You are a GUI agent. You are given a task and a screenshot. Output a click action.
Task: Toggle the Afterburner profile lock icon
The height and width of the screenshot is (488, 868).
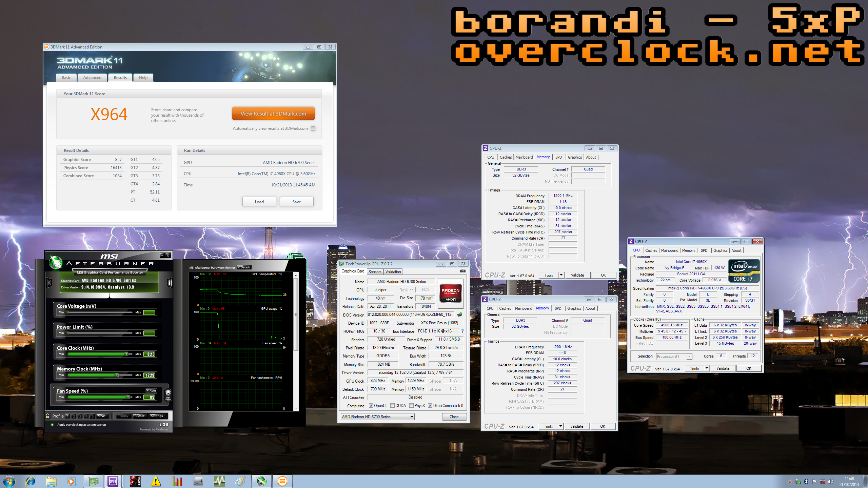click(48, 416)
